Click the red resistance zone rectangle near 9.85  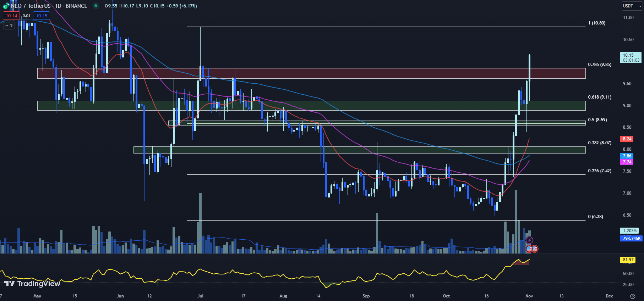click(311, 73)
